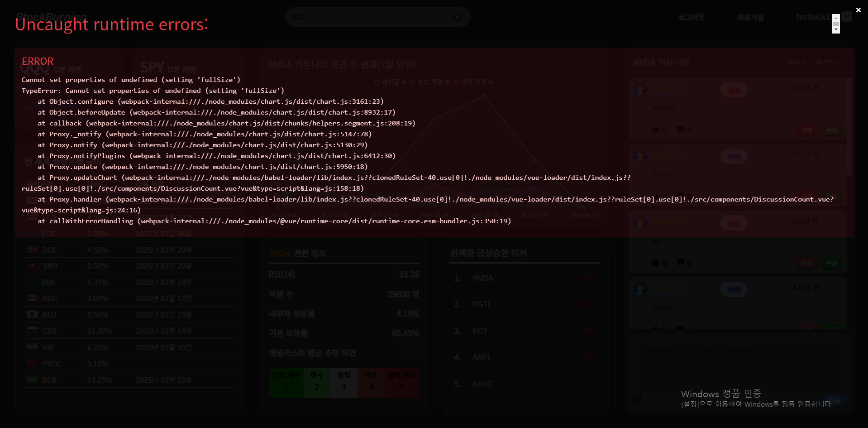Switch to the 전체글 tab
This screenshot has width=868, height=428.
tap(797, 63)
